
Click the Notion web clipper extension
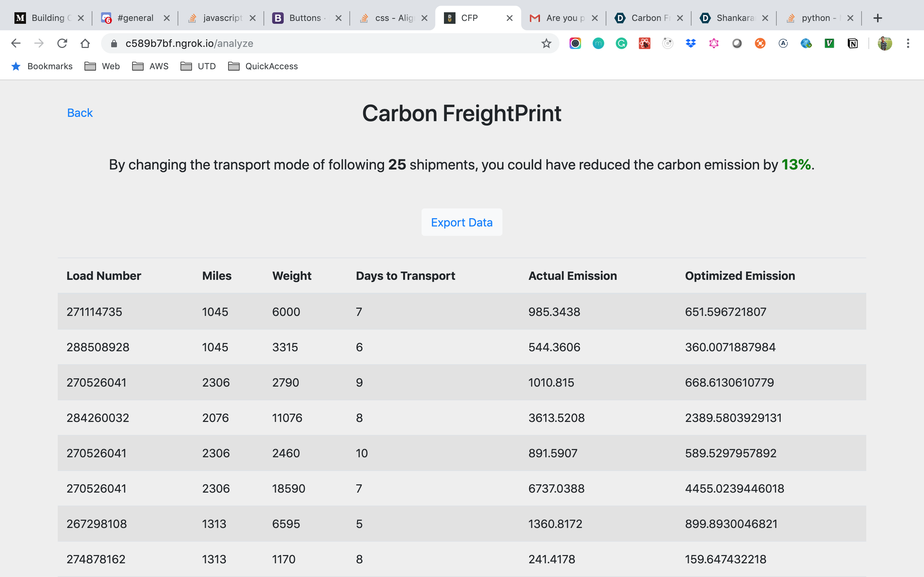[852, 44]
